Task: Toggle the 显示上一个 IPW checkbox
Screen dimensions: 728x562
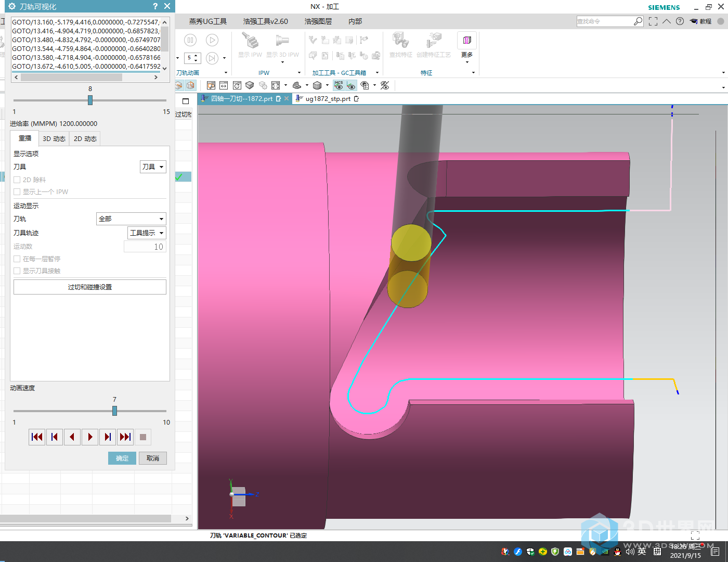Action: click(17, 191)
